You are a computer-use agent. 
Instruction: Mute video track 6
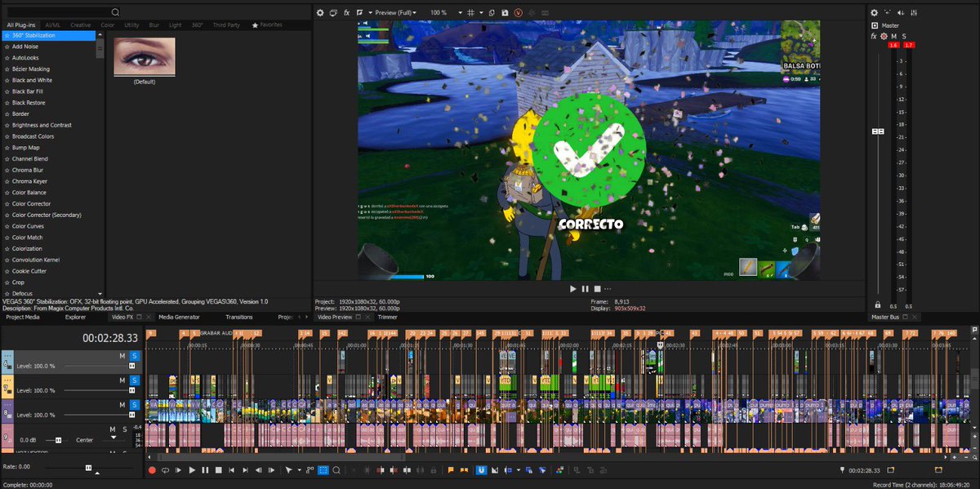(x=122, y=356)
